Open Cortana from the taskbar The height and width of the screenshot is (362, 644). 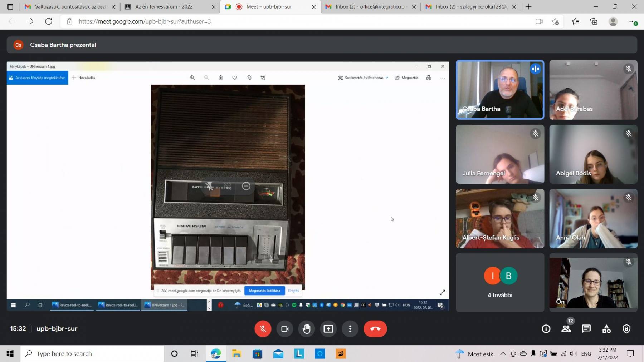(174, 354)
